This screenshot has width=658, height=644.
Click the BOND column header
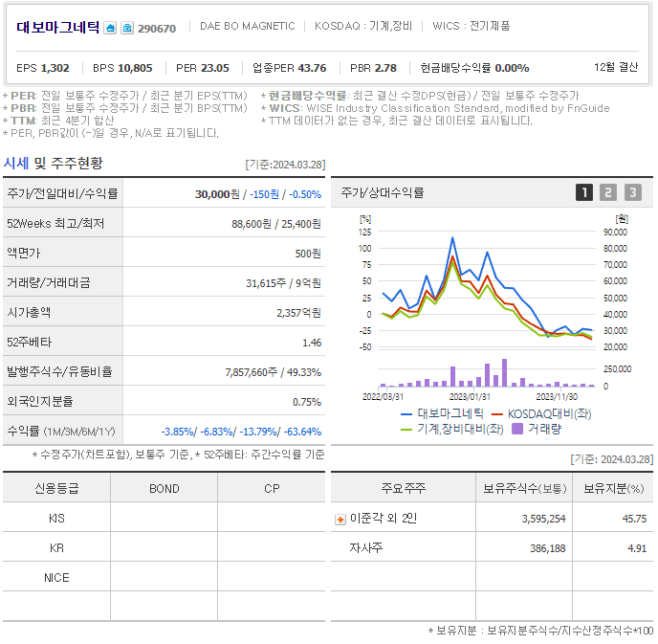click(x=164, y=489)
